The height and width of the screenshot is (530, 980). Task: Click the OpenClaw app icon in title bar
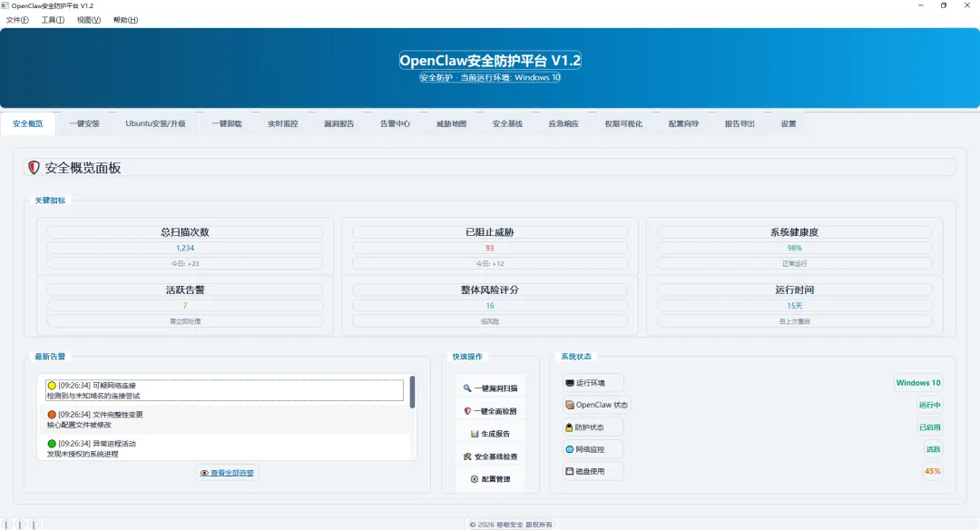5,5
